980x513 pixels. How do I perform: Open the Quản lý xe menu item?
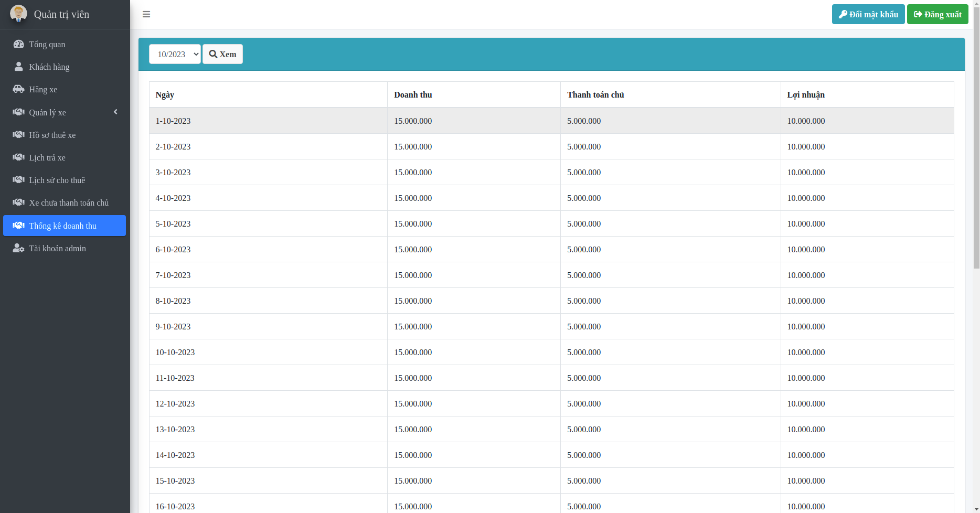(47, 112)
